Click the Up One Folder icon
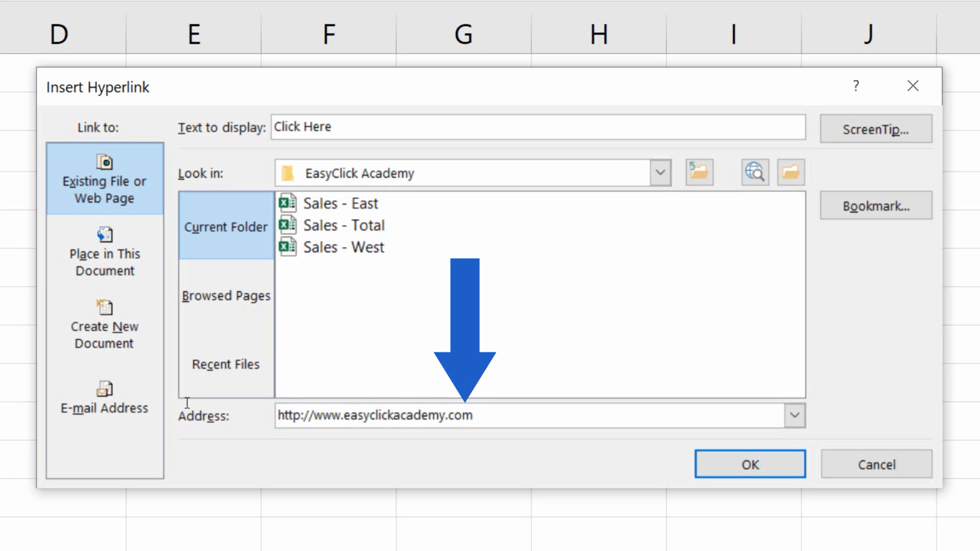The width and height of the screenshot is (980, 551). click(698, 172)
